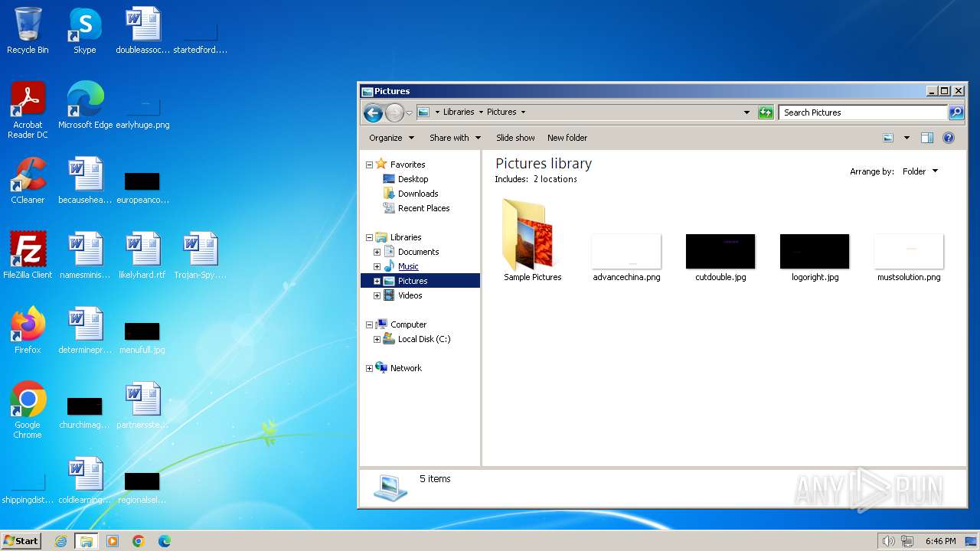Open Chrome from the taskbar

139,541
